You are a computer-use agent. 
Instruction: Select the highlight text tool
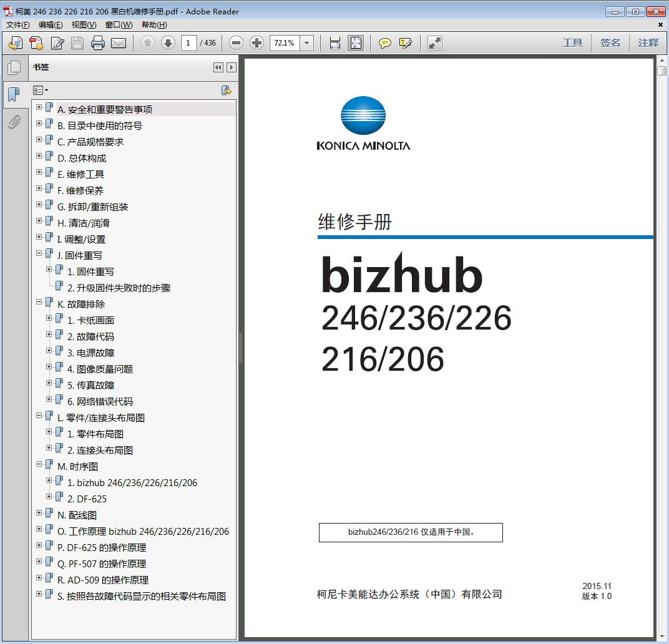[405, 43]
